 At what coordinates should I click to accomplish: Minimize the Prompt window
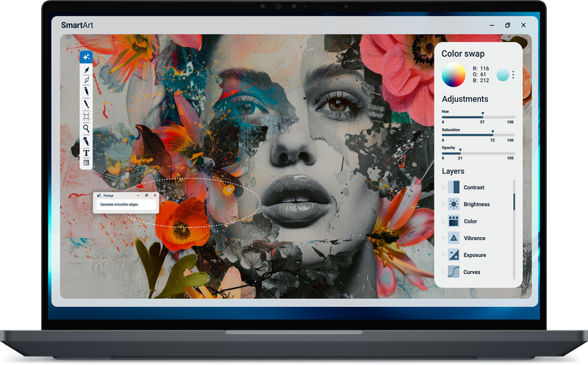tap(138, 195)
